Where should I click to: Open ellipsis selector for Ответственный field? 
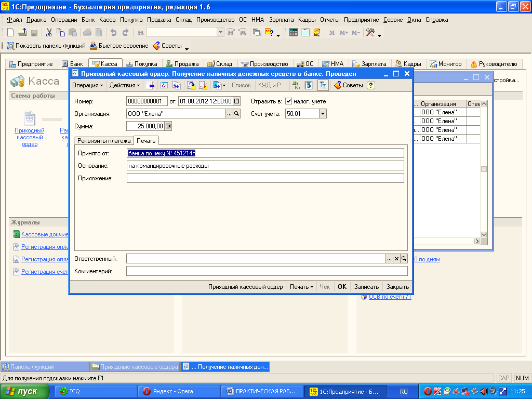coord(389,259)
